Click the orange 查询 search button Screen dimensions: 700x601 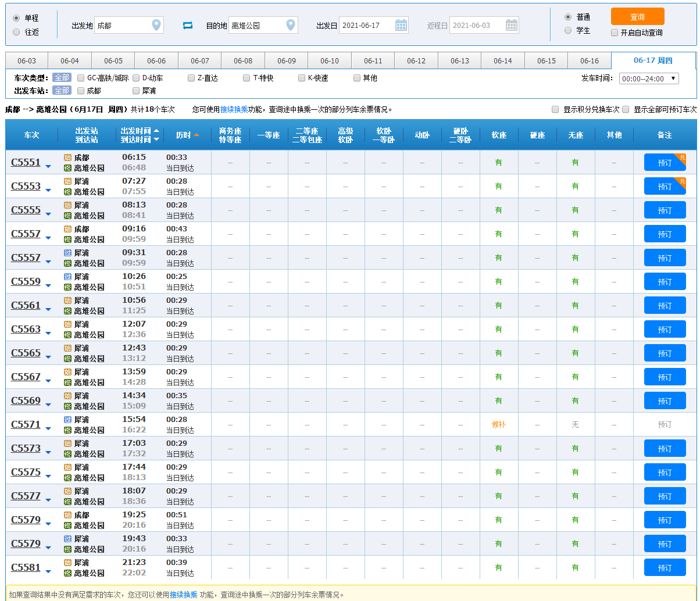tap(637, 16)
